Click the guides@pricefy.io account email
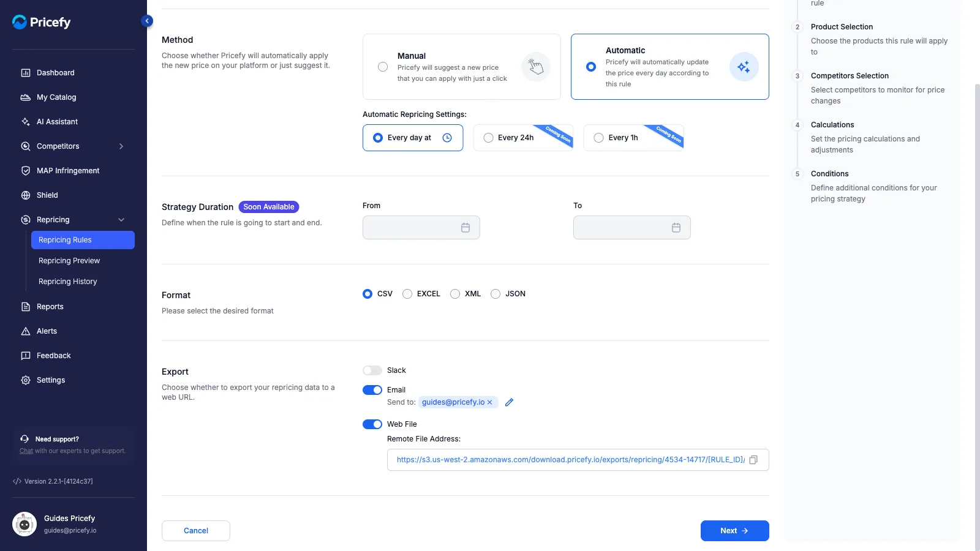Image resolution: width=980 pixels, height=551 pixels. (70, 531)
